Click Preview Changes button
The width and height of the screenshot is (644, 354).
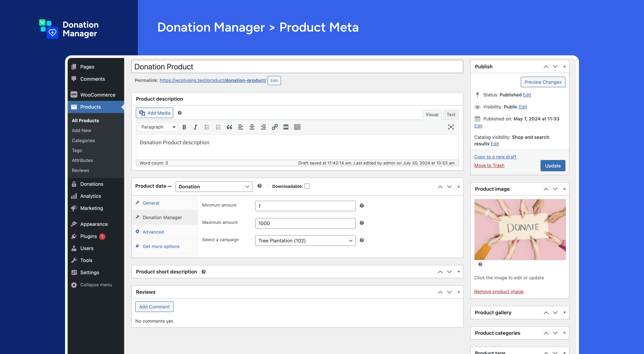point(543,82)
